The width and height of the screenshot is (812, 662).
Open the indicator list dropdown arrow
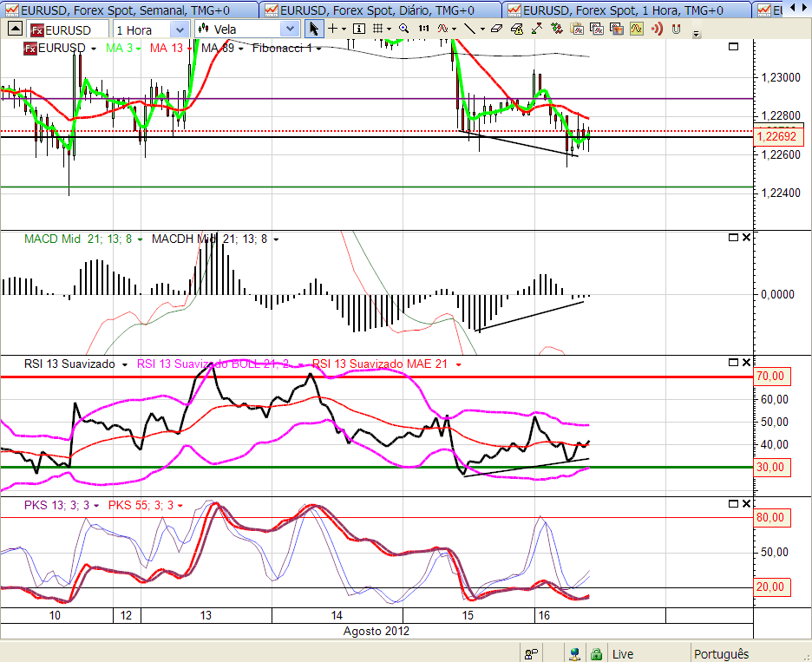click(x=455, y=29)
